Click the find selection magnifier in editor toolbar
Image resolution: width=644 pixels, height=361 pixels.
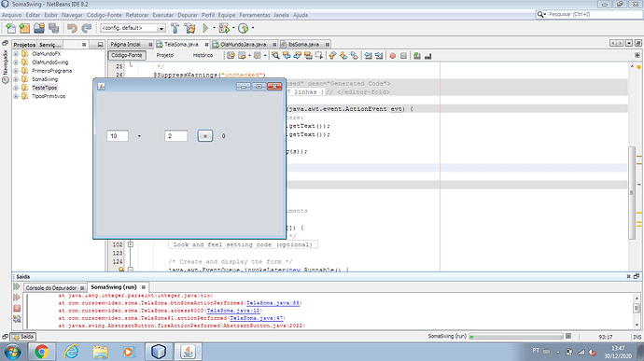tap(275, 55)
